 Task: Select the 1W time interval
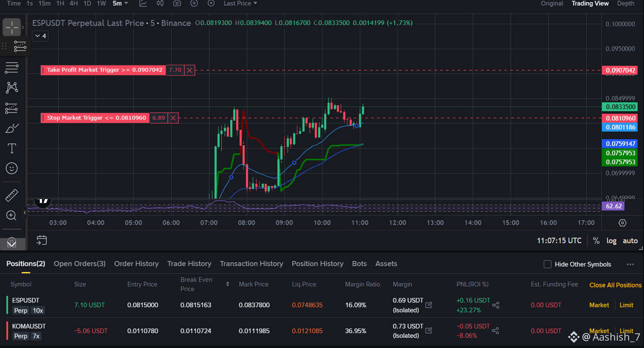coord(102,3)
